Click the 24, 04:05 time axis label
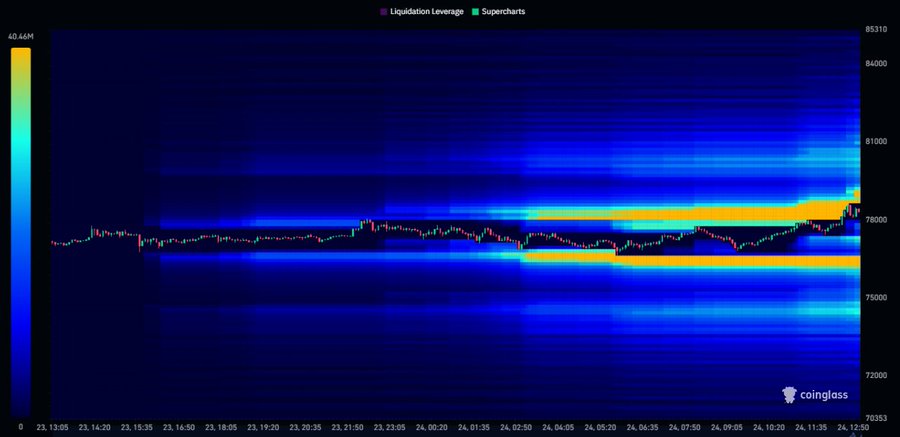The height and width of the screenshot is (437, 900). [x=558, y=428]
